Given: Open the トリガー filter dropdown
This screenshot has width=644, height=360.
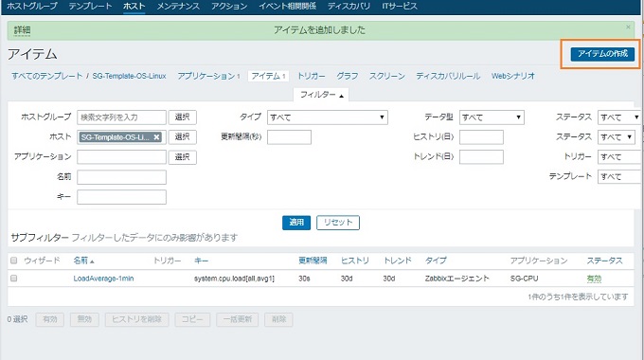Looking at the screenshot, I should [x=619, y=156].
